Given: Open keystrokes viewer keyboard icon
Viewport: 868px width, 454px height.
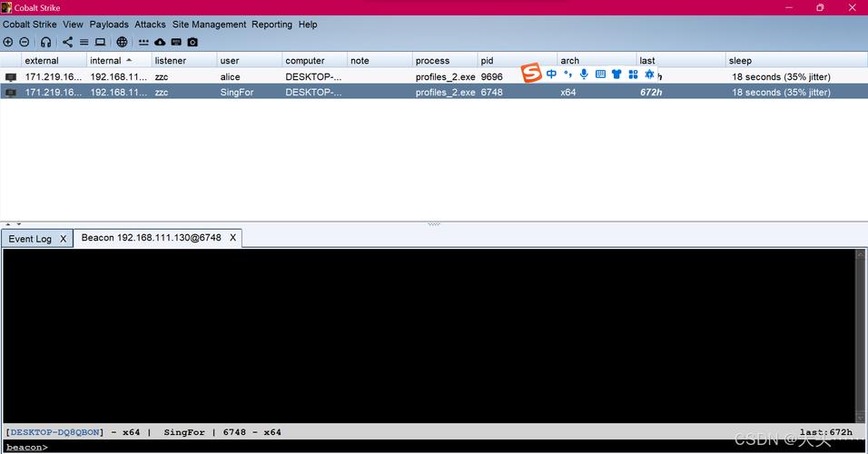Looking at the screenshot, I should tap(176, 42).
